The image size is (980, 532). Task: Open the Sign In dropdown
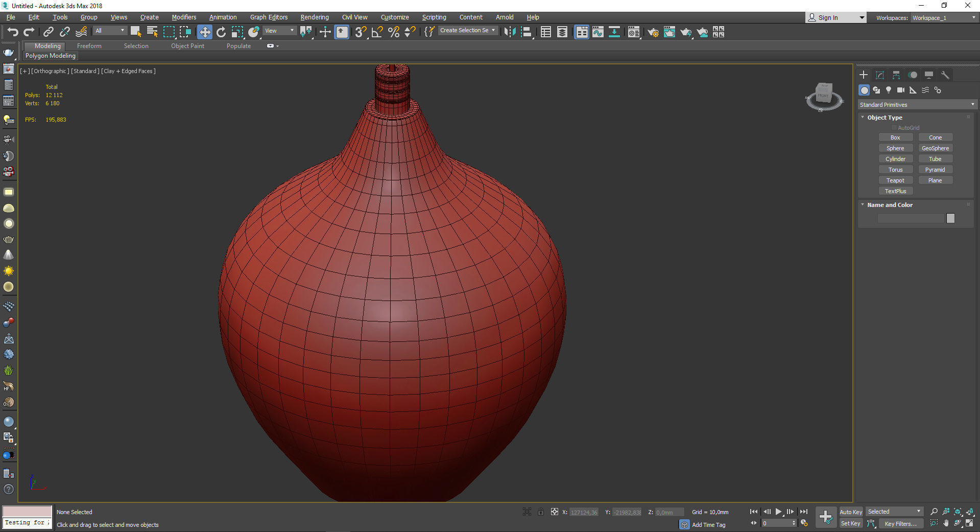tap(835, 17)
